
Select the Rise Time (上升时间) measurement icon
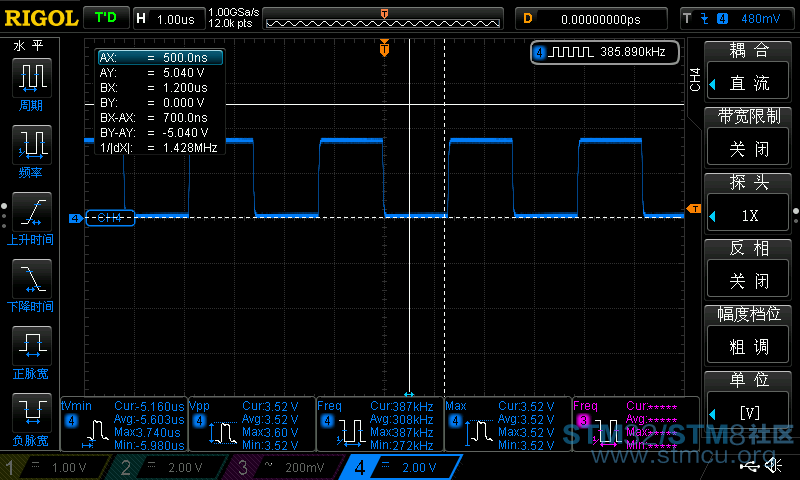coord(32,212)
